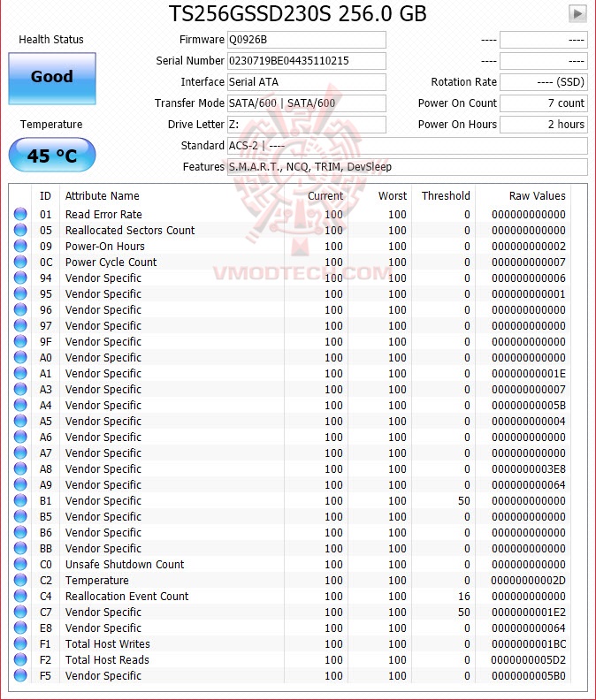Click status icon of row ID A5

click(20, 421)
